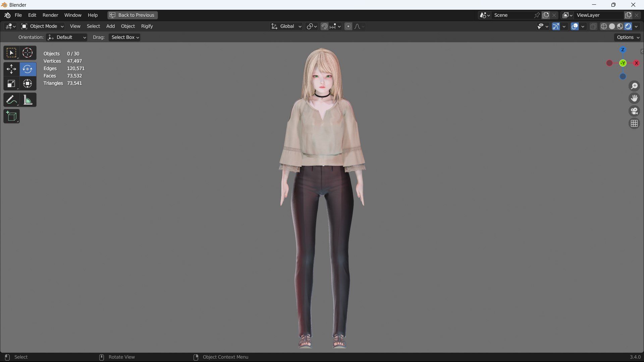The image size is (644, 362).
Task: Activate the 3D Cursor tool
Action: coord(28,53)
